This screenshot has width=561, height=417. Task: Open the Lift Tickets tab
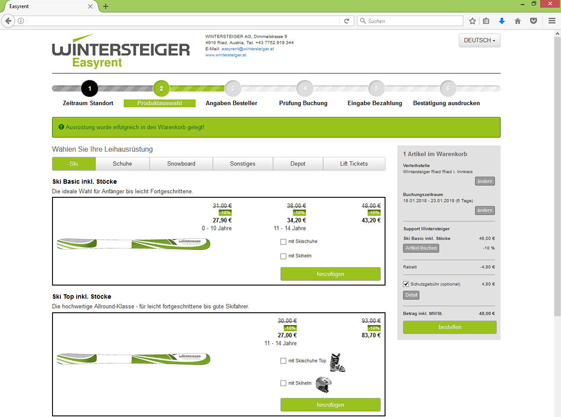click(x=354, y=164)
